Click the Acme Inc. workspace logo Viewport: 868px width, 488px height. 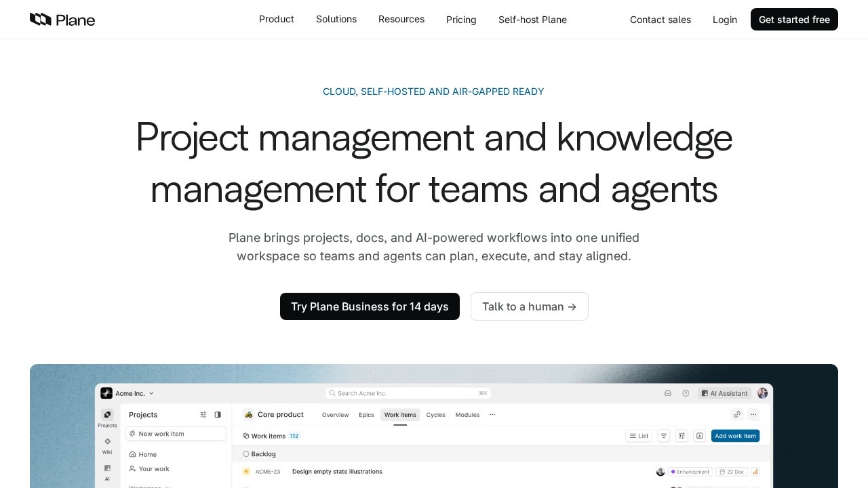[x=106, y=393]
